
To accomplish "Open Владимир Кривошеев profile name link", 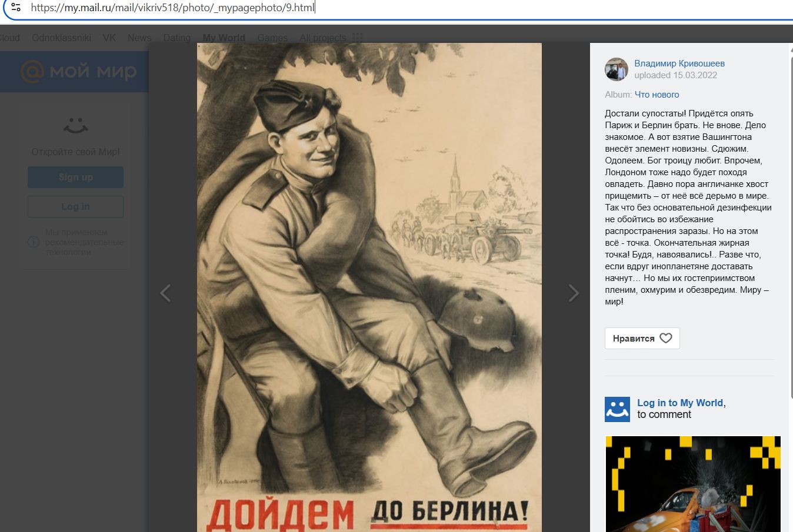I will coord(679,63).
